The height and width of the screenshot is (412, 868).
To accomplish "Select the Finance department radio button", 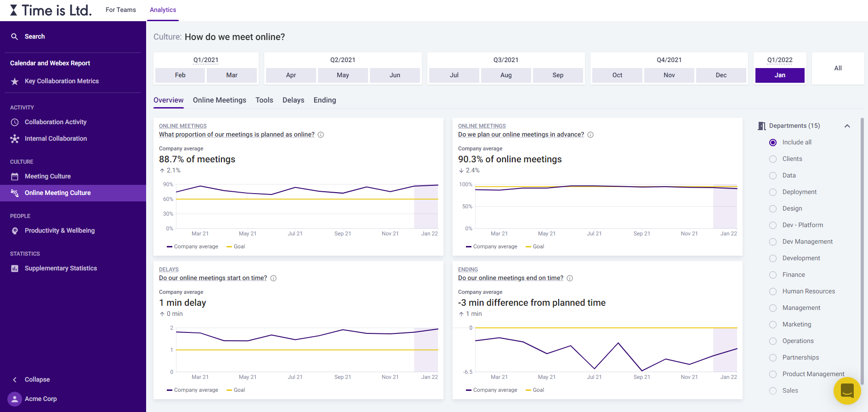I will pos(773,275).
